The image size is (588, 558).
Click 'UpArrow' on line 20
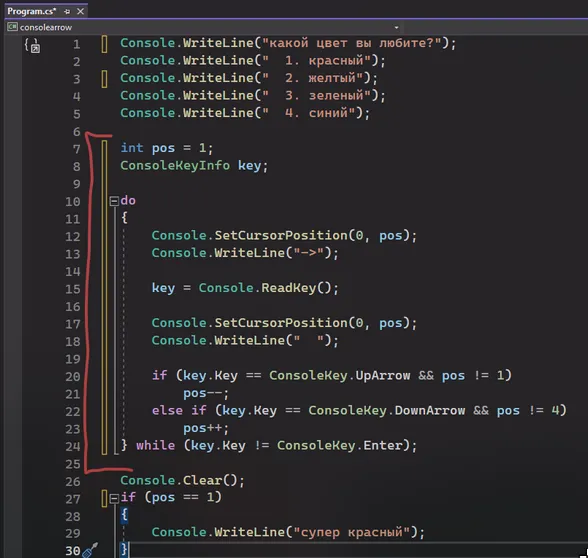point(382,375)
